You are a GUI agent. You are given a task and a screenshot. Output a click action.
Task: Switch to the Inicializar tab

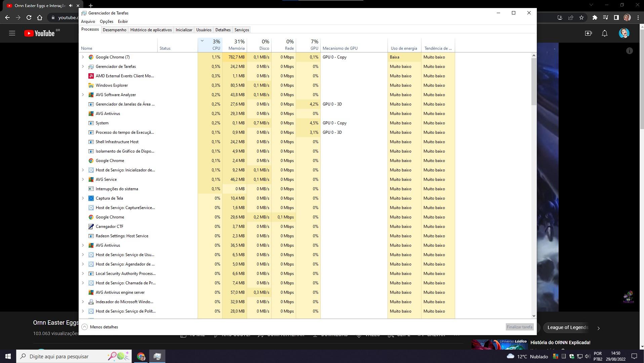[x=184, y=30]
